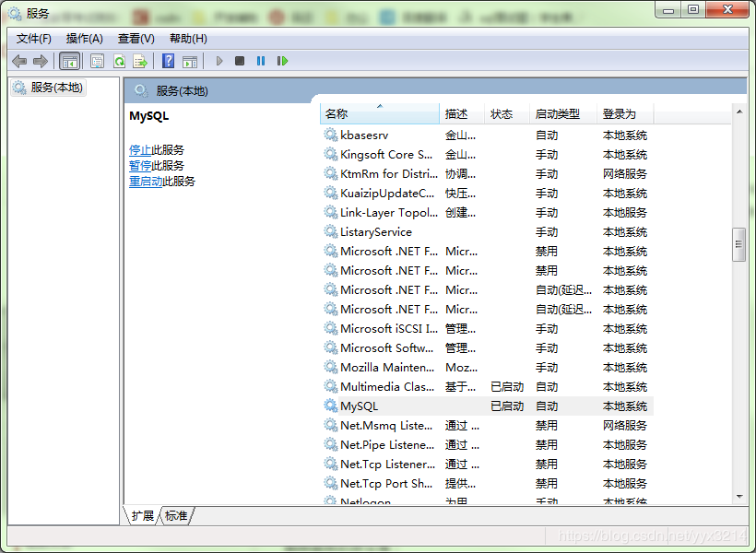Open the blue Help question mark icon
Image resolution: width=756 pixels, height=553 pixels.
(168, 61)
